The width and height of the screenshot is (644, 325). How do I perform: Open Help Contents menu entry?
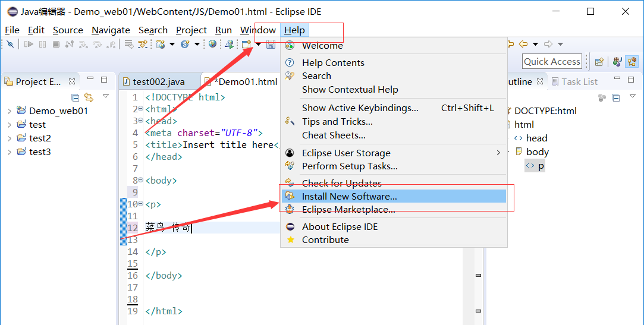pos(394,63)
